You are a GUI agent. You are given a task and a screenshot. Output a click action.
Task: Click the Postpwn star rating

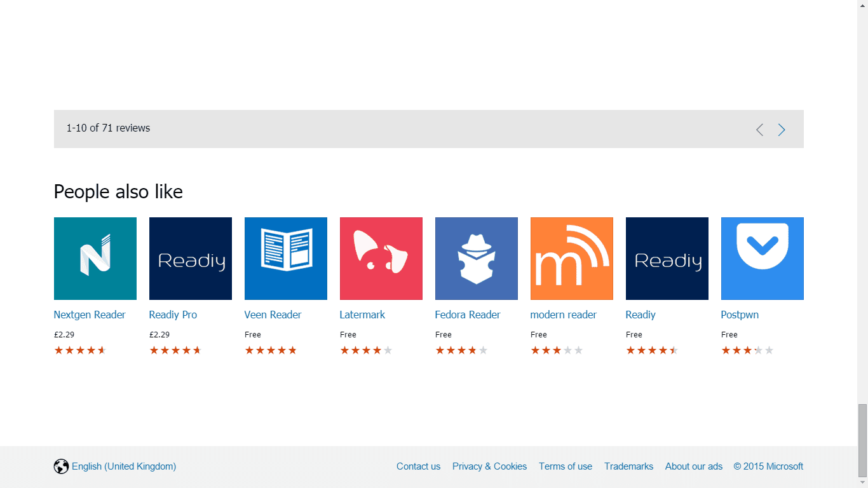coord(747,350)
